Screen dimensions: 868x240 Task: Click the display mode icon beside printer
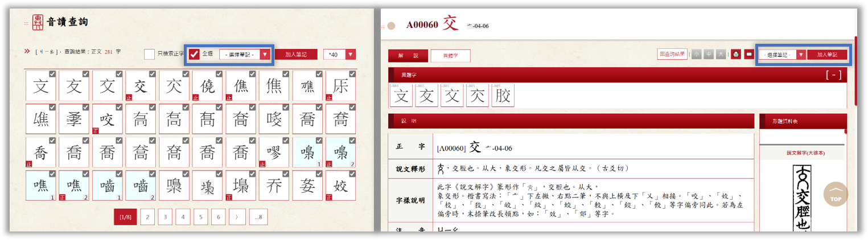pos(748,55)
